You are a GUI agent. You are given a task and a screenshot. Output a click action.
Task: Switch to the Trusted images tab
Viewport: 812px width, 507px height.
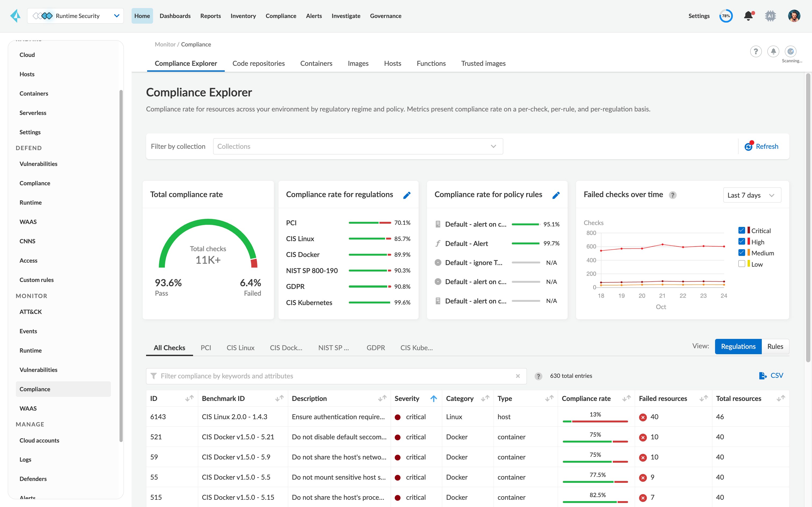pos(483,63)
